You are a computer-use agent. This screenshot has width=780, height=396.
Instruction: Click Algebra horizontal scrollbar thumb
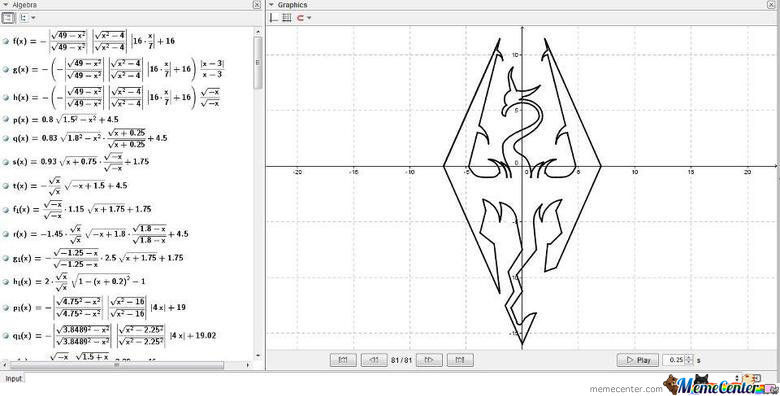[x=117, y=365]
